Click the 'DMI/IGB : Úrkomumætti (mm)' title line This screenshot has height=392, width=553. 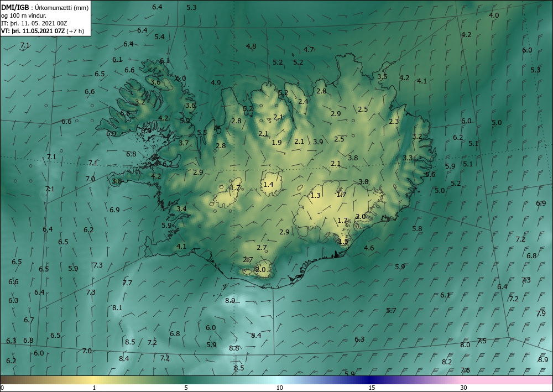coord(45,7)
